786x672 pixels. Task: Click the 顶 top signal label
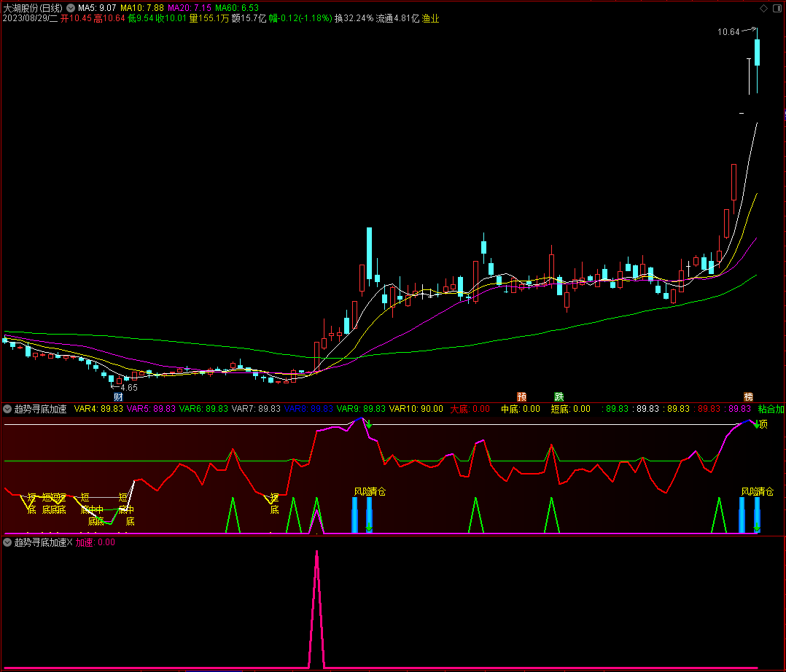(x=763, y=424)
